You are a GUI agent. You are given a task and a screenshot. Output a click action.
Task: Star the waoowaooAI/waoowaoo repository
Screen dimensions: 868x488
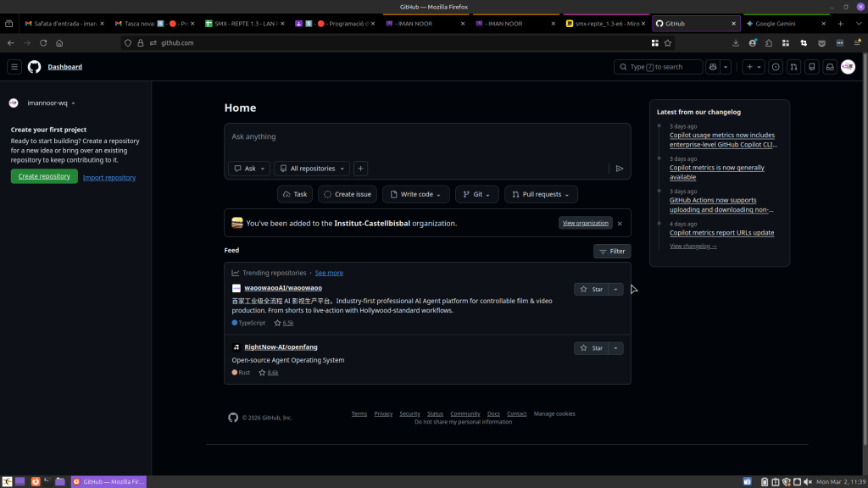[x=592, y=289]
